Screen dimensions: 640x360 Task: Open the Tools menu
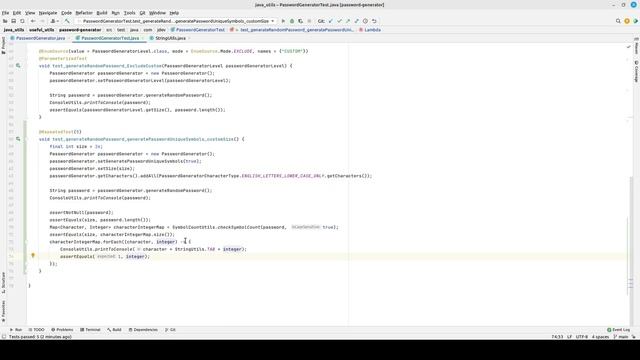129,13
